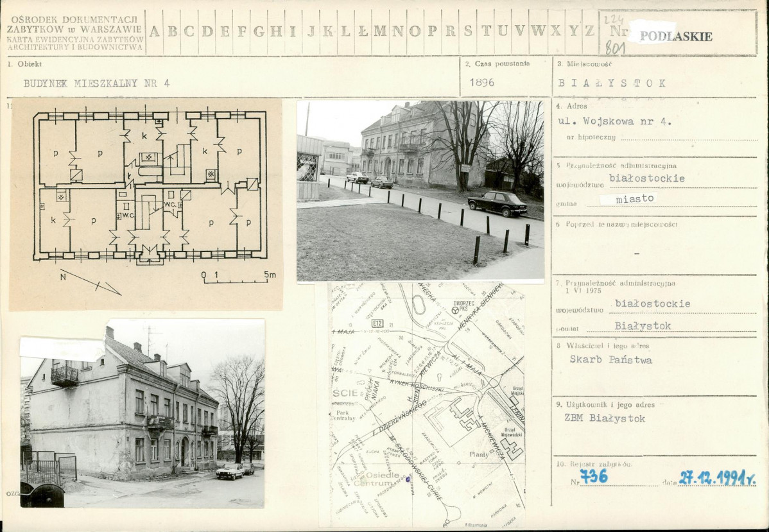Open the bottom-left building photograph
This screenshot has height=532, width=769.
point(143,413)
